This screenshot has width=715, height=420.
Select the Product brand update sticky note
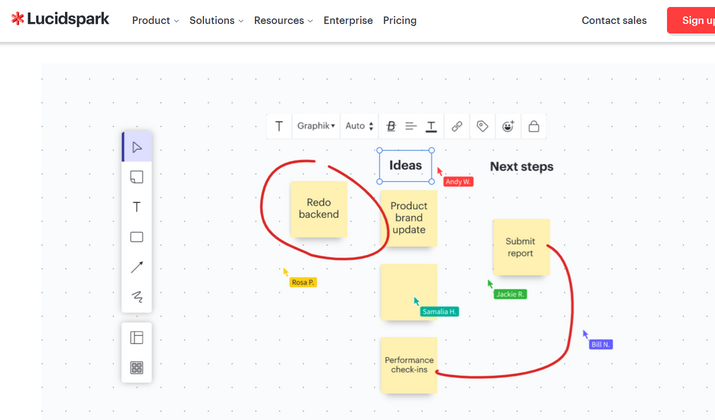409,218
